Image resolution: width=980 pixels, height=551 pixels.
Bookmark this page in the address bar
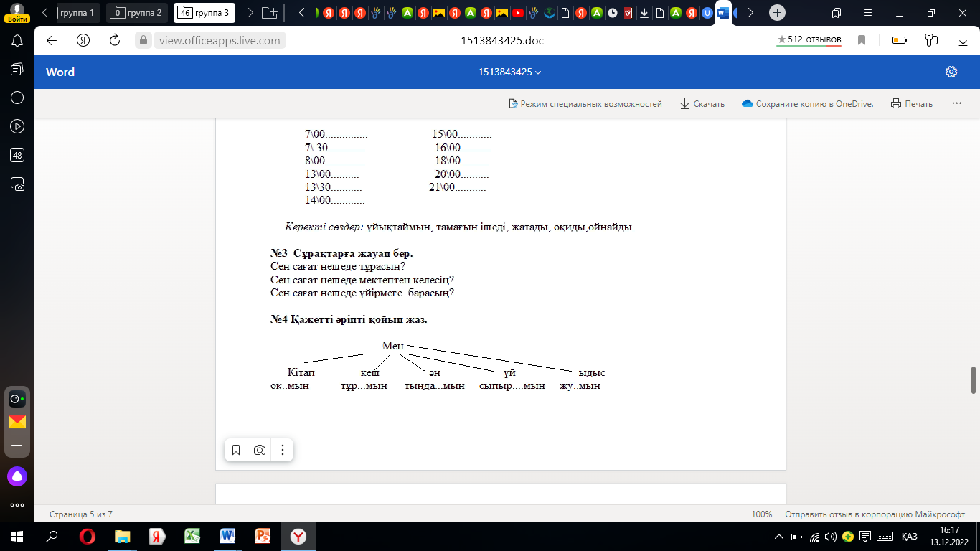862,40
